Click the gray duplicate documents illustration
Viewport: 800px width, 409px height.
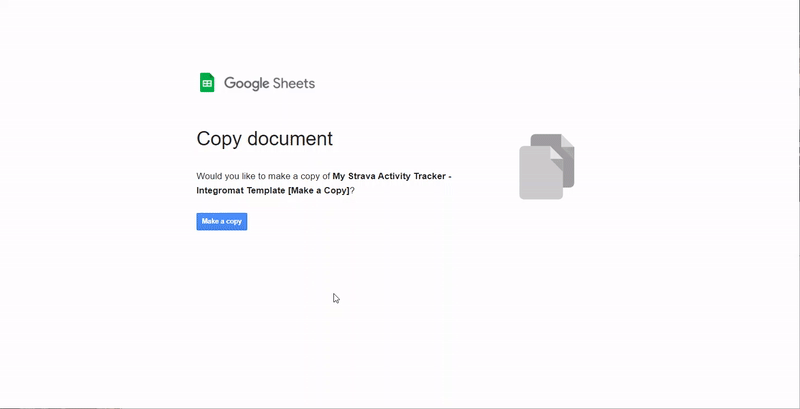[x=546, y=166]
